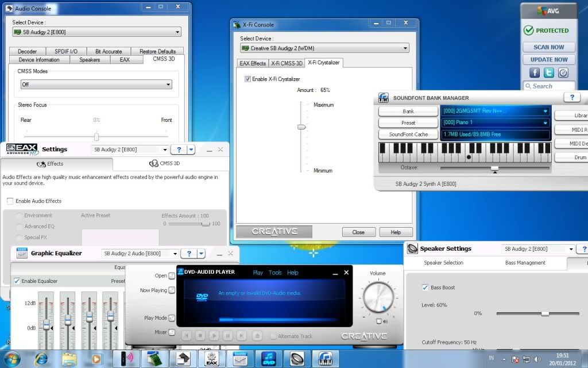Click the Internet Explorer taskbar icon

41,359
